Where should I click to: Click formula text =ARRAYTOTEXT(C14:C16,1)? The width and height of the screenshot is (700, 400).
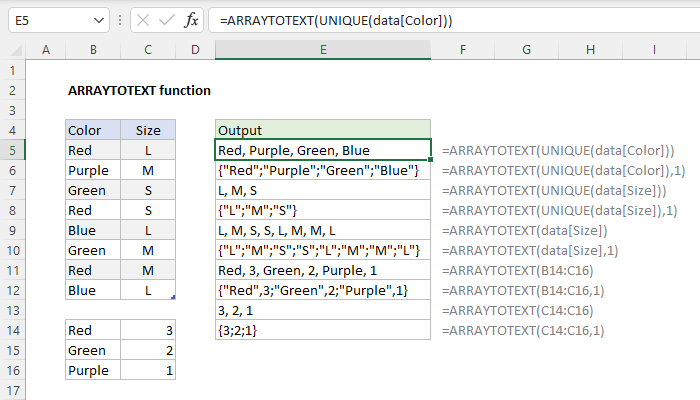click(x=523, y=331)
